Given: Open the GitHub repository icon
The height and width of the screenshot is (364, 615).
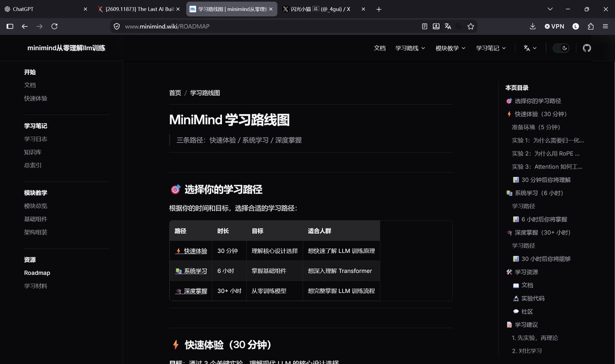Looking at the screenshot, I should tap(587, 48).
